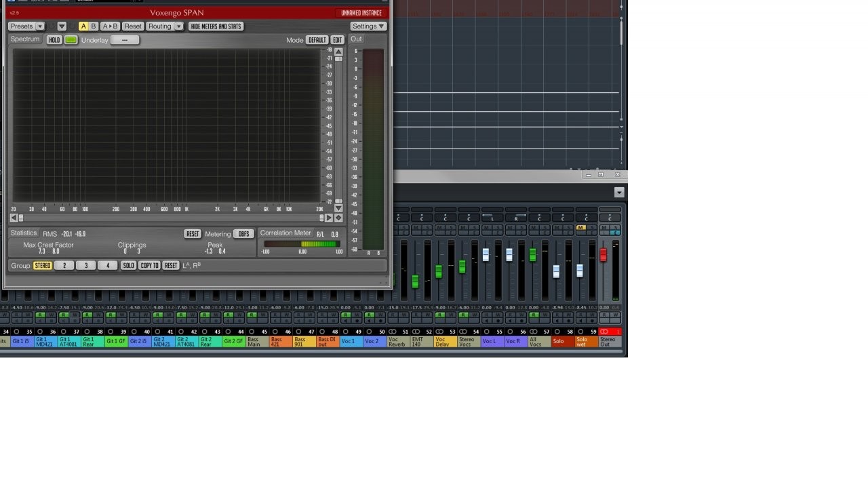Toggle Read automation on Voc 1 channel
The image size is (868, 489).
346,315
